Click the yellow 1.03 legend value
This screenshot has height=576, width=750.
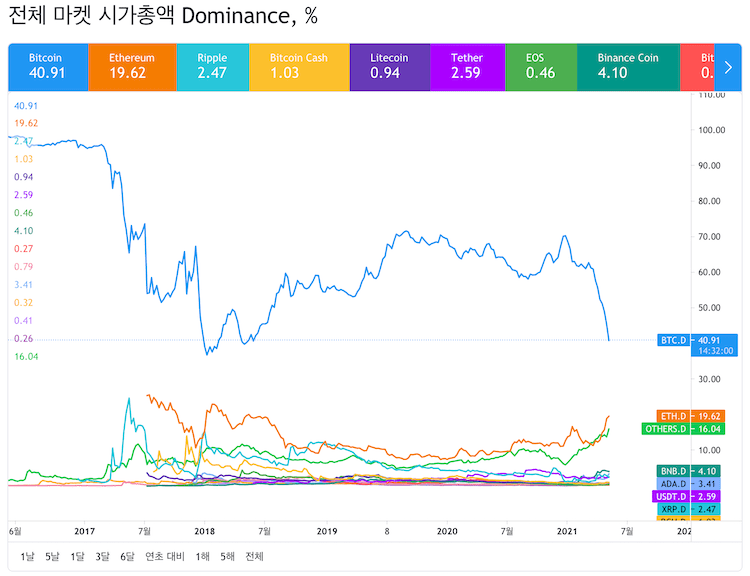(23, 159)
